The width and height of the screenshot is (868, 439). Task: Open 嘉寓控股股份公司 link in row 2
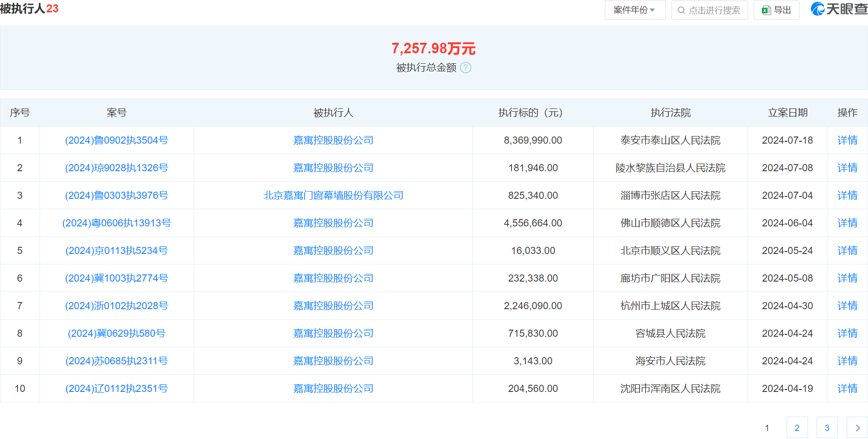click(x=333, y=168)
